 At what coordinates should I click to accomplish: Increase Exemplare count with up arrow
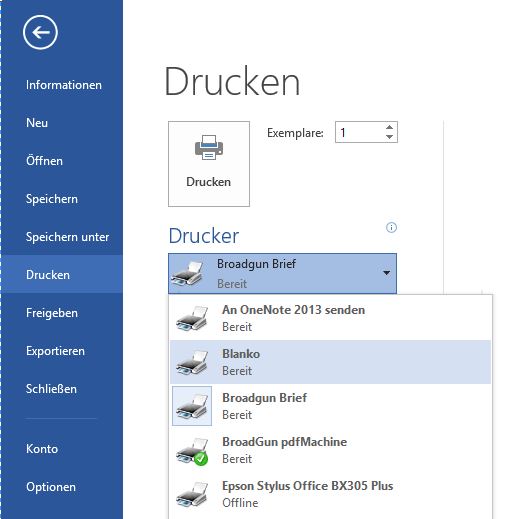(389, 127)
